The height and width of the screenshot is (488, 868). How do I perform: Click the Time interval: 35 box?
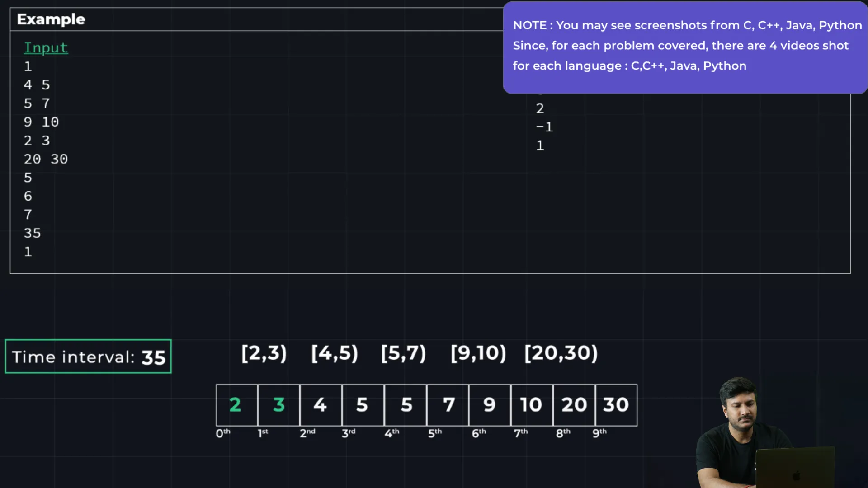click(x=88, y=357)
